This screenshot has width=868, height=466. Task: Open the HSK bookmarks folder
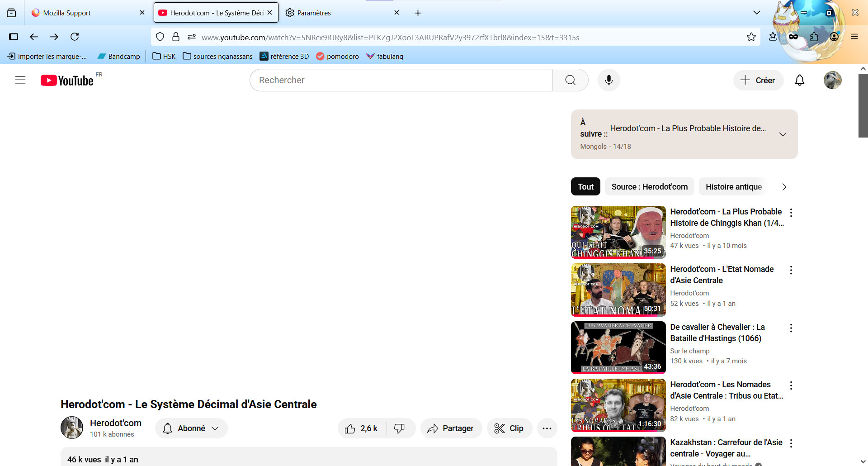coord(164,56)
